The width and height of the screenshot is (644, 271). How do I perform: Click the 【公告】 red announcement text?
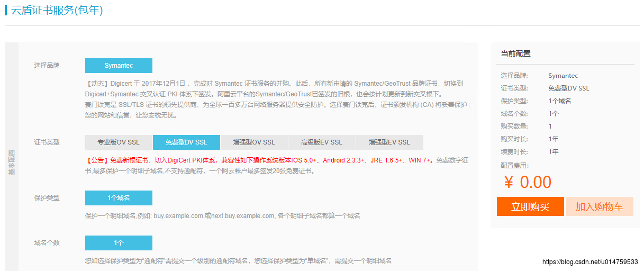(259, 160)
